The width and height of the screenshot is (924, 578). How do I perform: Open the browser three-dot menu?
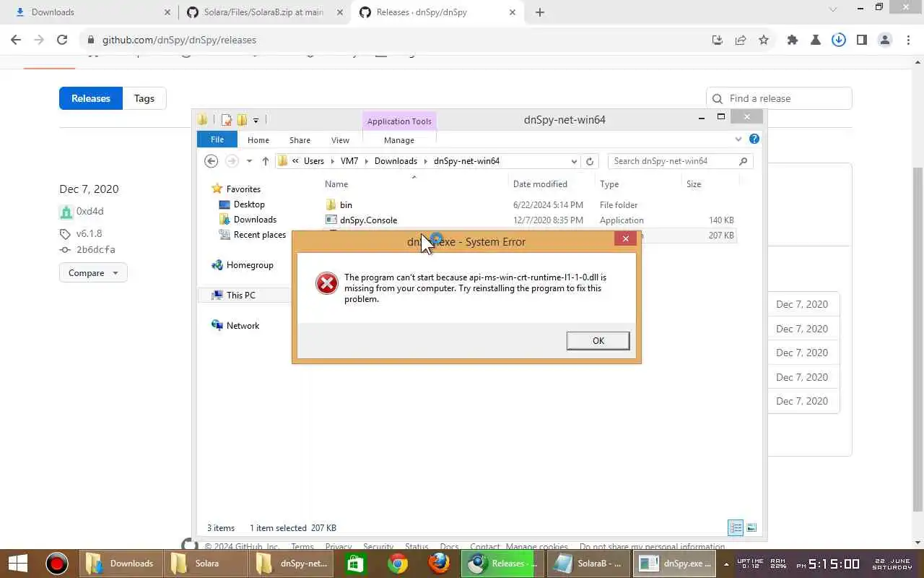[x=907, y=40]
